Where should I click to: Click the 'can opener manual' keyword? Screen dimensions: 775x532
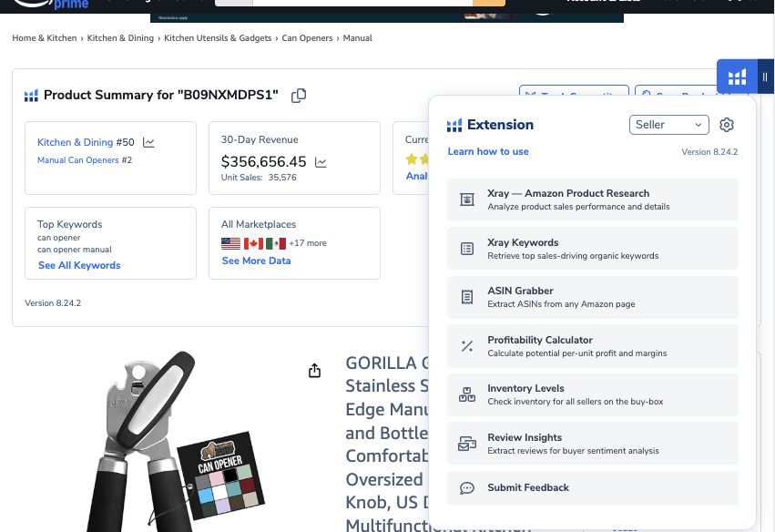pyautogui.click(x=74, y=250)
